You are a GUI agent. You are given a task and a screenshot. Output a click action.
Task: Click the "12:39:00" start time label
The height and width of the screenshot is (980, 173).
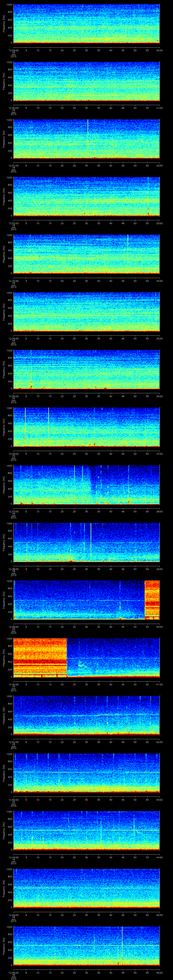tap(13, 627)
